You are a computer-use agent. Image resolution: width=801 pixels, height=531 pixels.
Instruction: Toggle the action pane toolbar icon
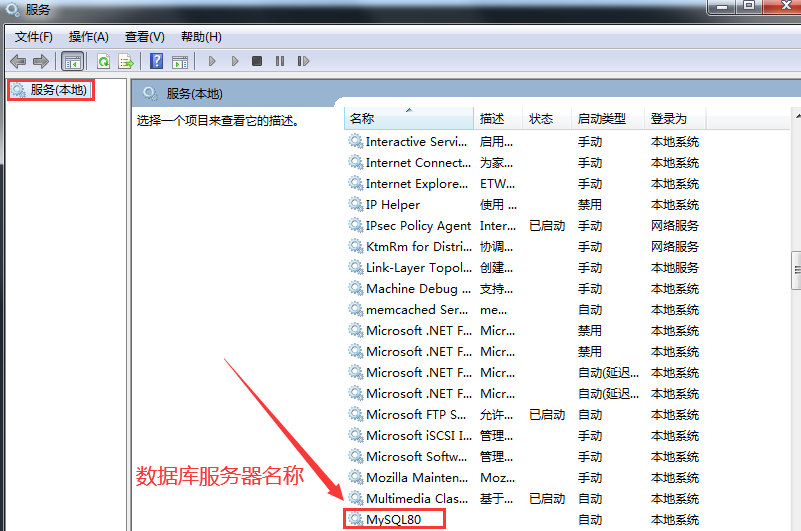pyautogui.click(x=180, y=62)
